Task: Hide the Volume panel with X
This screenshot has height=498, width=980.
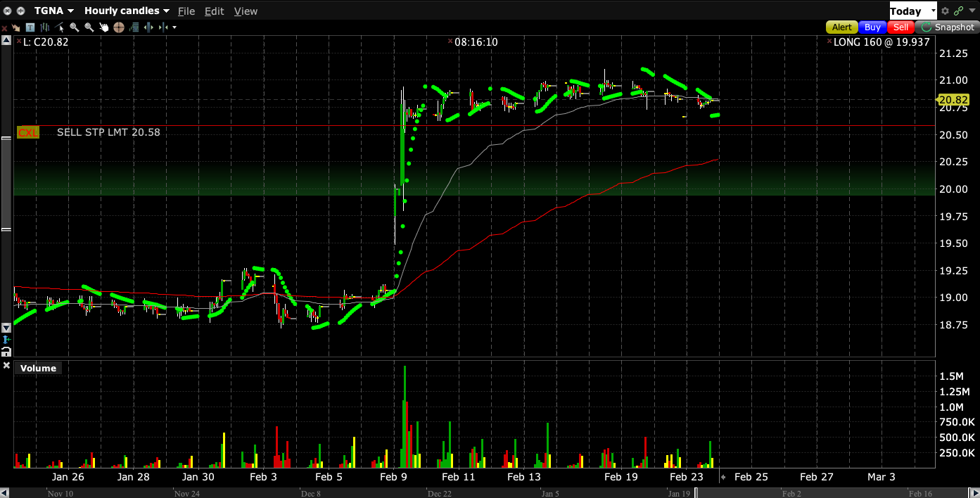Action: pyautogui.click(x=6, y=366)
